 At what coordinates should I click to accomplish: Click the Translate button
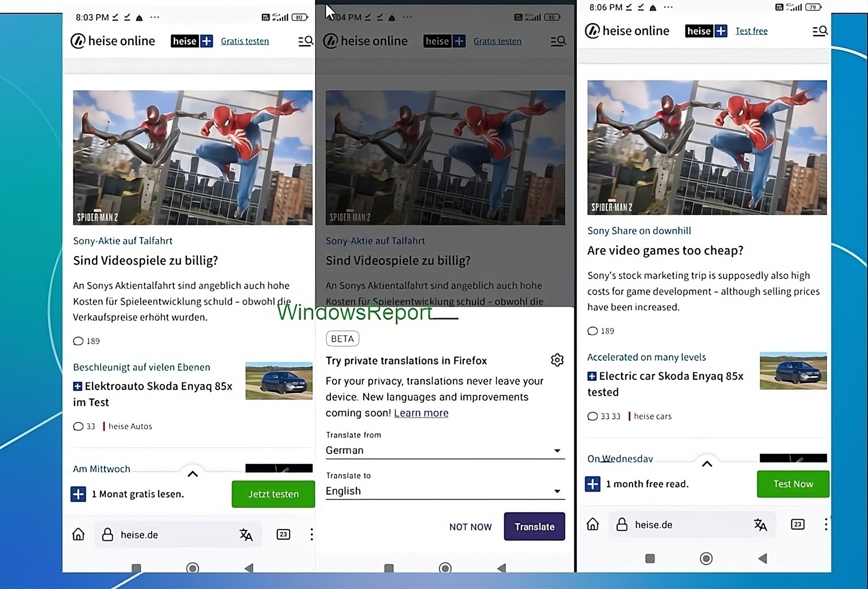point(534,526)
